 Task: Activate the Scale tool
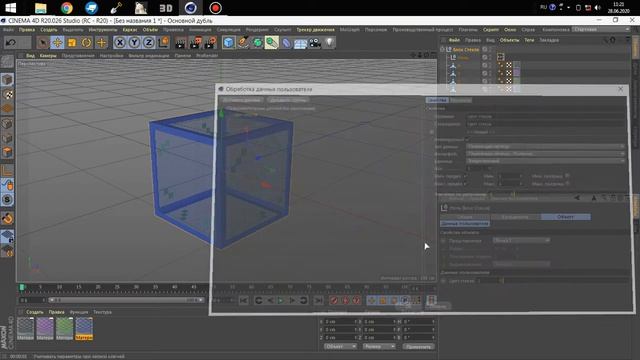tap(72, 42)
